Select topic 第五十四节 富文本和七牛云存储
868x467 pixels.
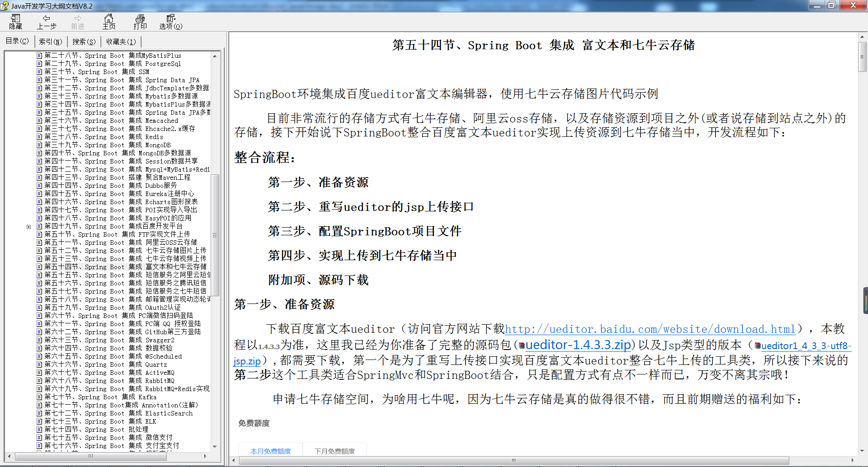[125, 267]
